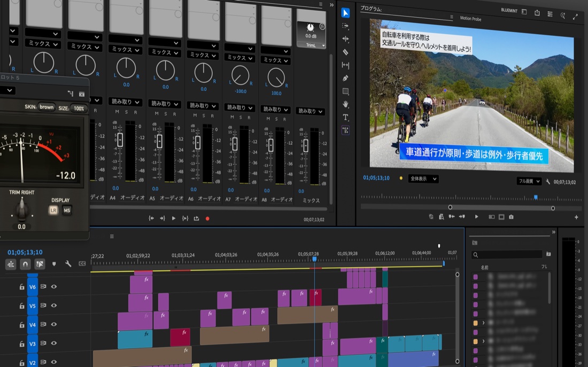Enable record on track A6 with R
This screenshot has width=588, height=367.
(x=212, y=116)
